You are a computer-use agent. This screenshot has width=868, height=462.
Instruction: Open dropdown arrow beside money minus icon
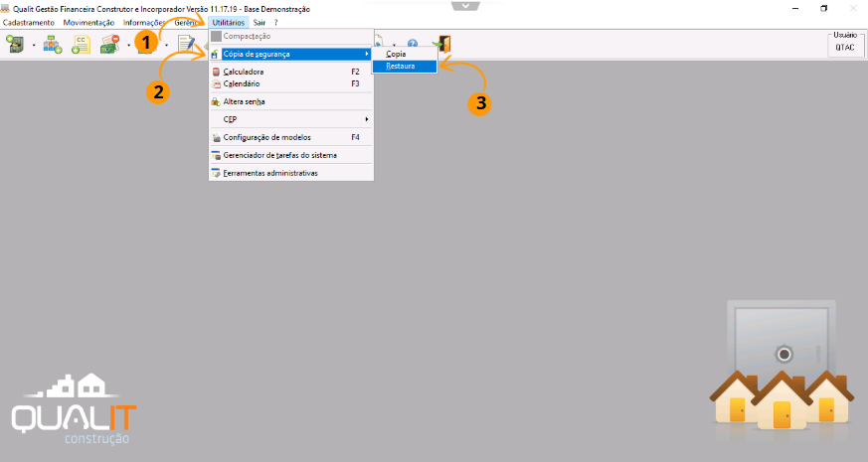pos(128,45)
